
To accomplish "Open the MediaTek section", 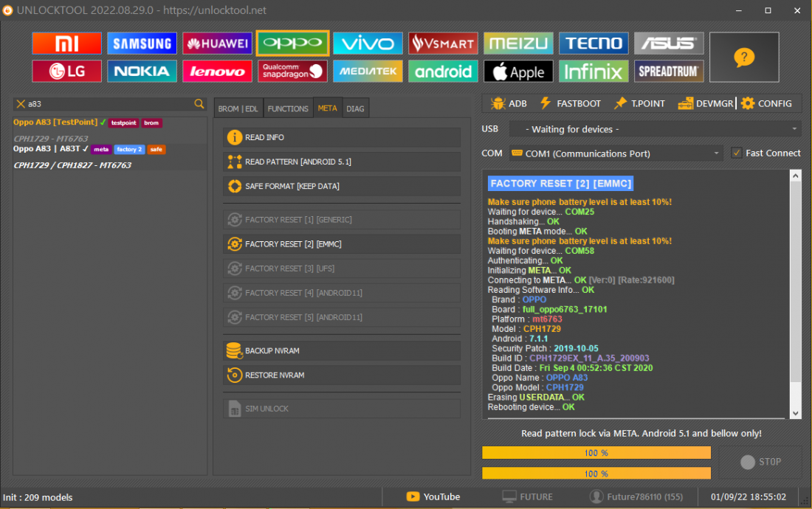I will pyautogui.click(x=368, y=72).
